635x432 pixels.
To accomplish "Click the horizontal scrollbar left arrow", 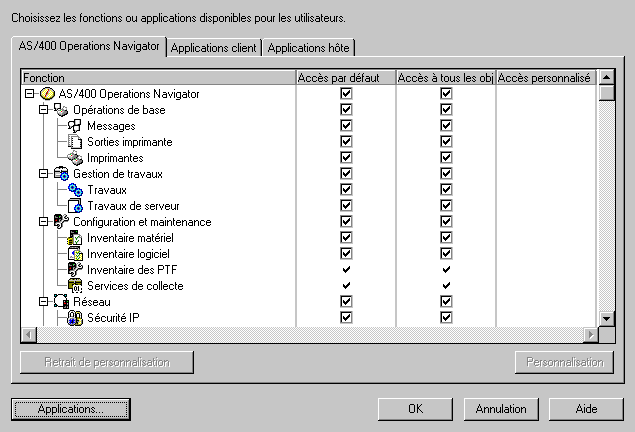I will 29,335.
